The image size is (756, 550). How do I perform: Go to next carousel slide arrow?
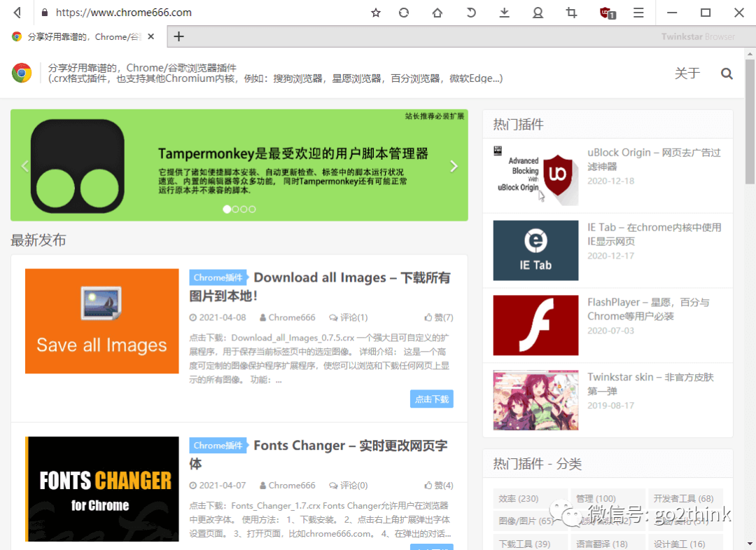(x=454, y=167)
